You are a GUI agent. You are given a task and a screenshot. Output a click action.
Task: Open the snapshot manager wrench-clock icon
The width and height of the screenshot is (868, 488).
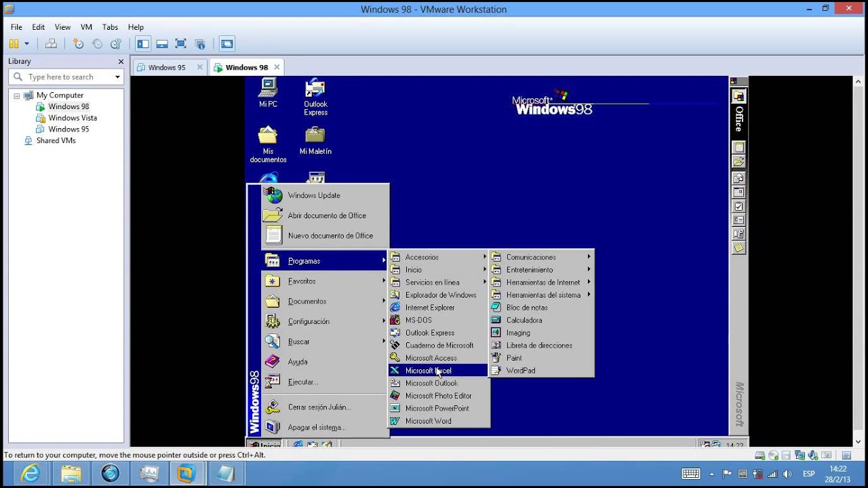116,44
